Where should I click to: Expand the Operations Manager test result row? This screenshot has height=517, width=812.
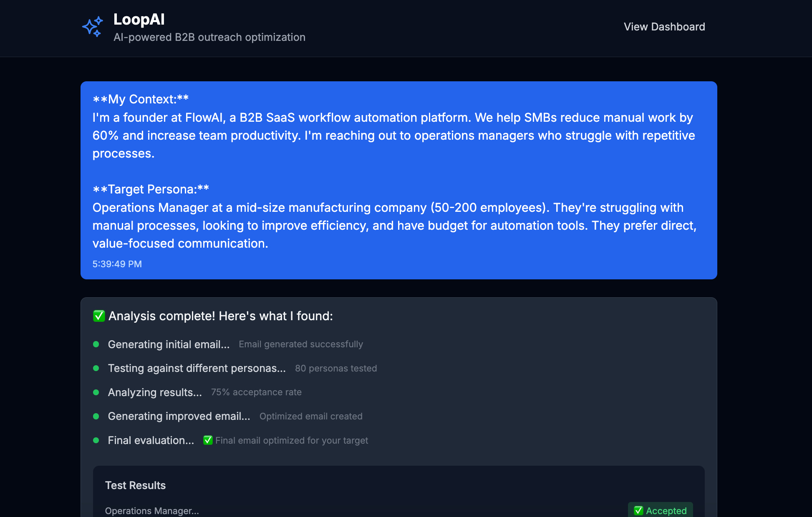(152, 511)
